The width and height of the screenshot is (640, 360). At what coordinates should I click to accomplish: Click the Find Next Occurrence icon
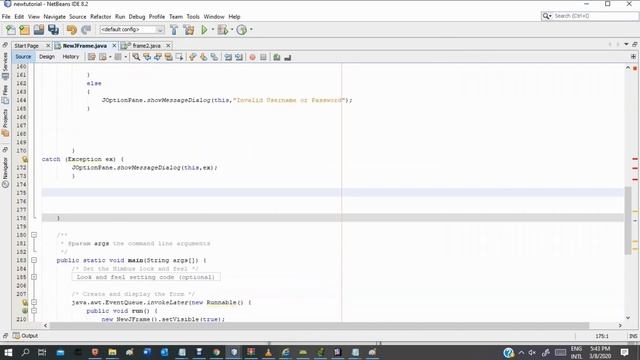click(158, 57)
